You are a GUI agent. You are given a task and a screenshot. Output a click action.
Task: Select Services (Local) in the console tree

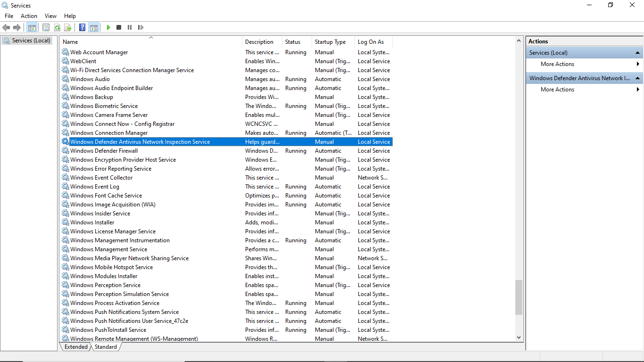[x=31, y=41]
